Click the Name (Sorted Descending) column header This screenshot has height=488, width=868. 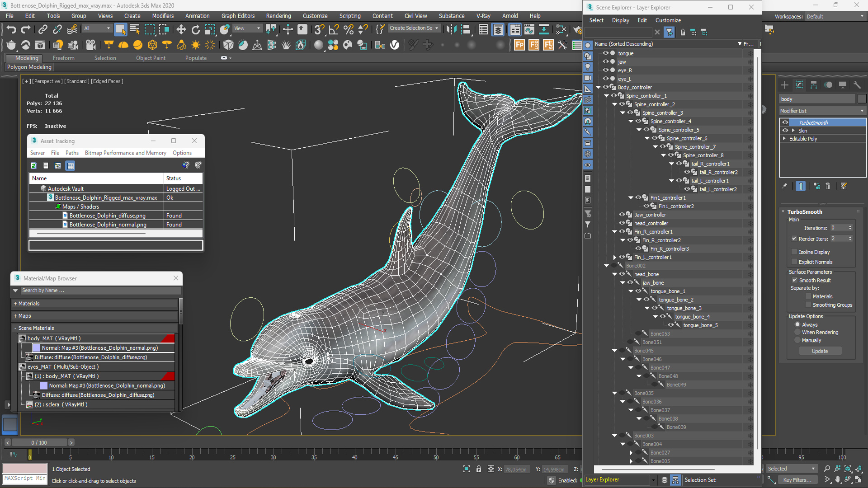tap(623, 44)
